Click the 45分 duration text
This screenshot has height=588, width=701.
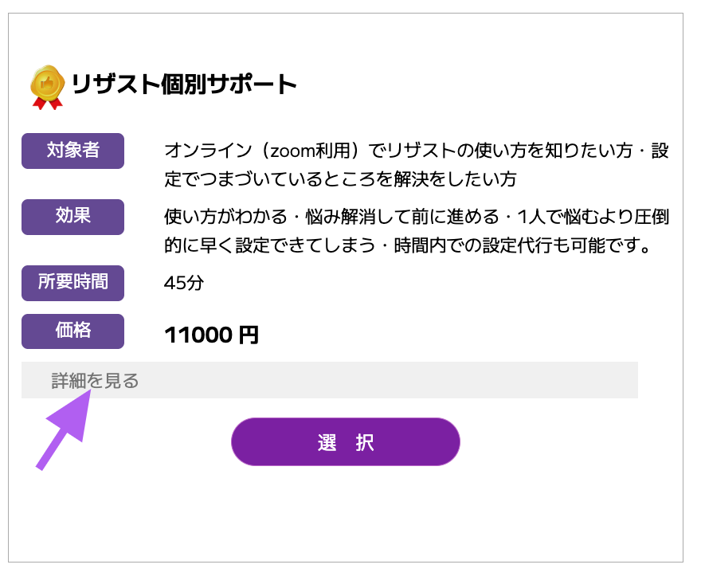click(184, 283)
